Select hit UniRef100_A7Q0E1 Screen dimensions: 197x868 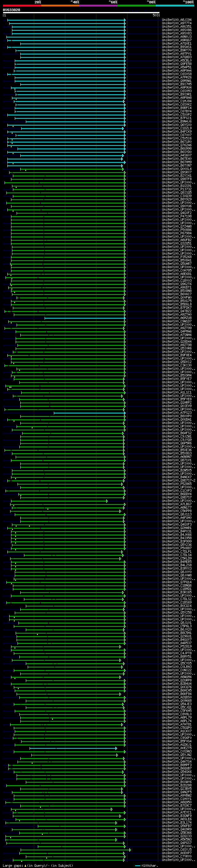click(x=177, y=43)
